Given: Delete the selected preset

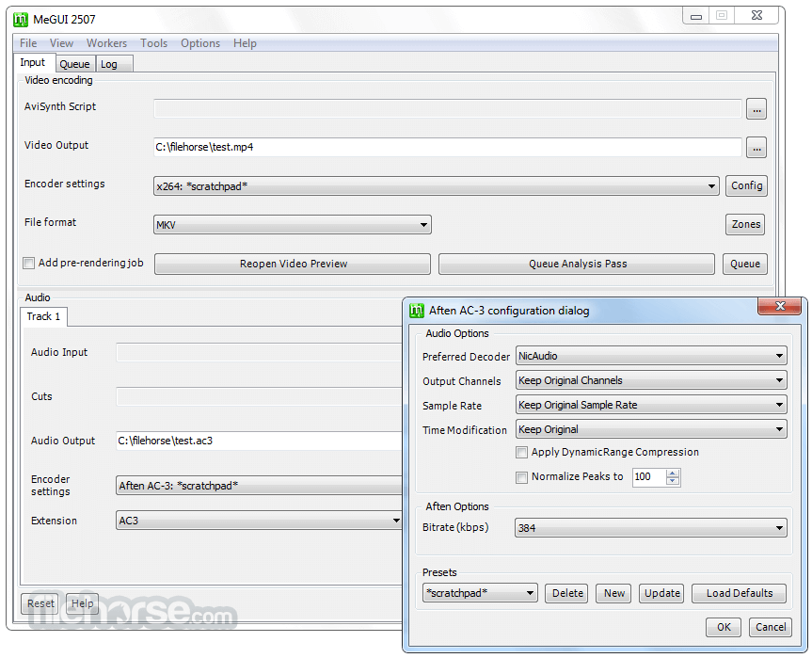Looking at the screenshot, I should click(x=567, y=593).
